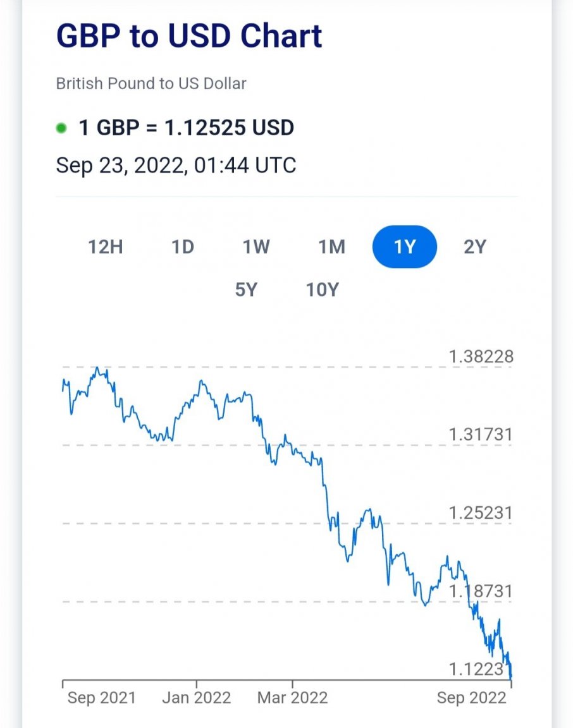The width and height of the screenshot is (573, 728).
Task: Click the 1.25231 y-axis label
Action: [x=481, y=513]
